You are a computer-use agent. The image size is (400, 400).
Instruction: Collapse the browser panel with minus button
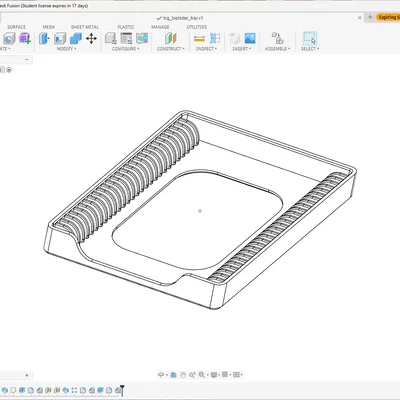[27, 59]
